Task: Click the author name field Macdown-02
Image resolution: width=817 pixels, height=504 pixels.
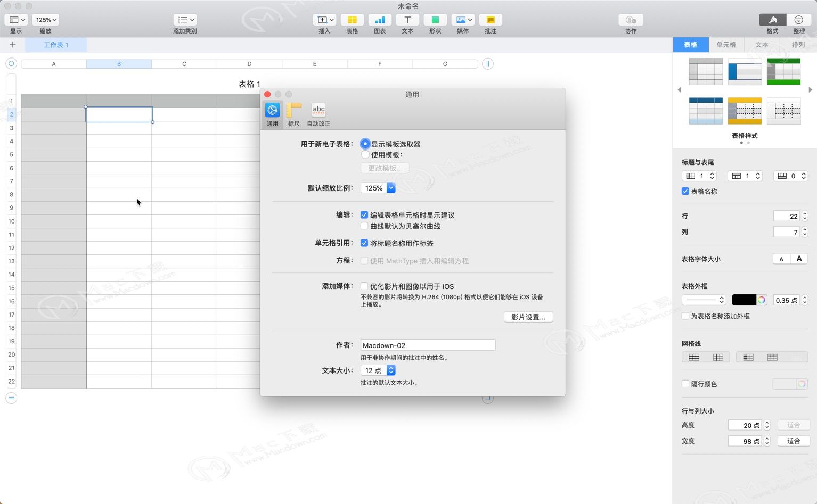Action: pos(428,345)
